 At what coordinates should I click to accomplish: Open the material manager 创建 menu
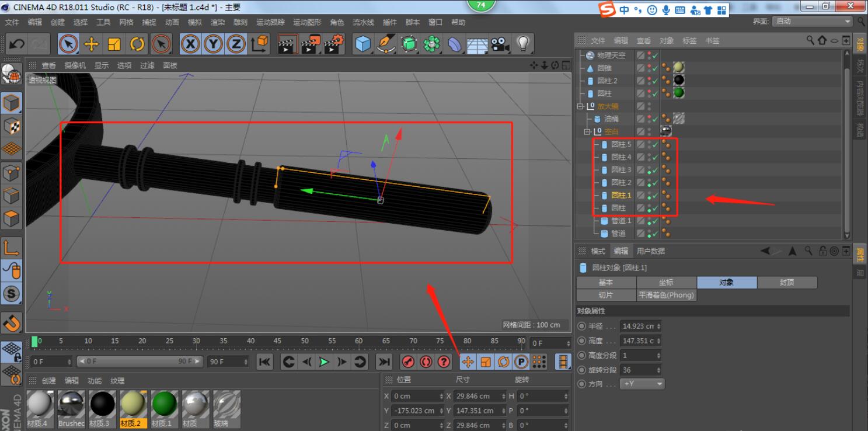[x=49, y=380]
